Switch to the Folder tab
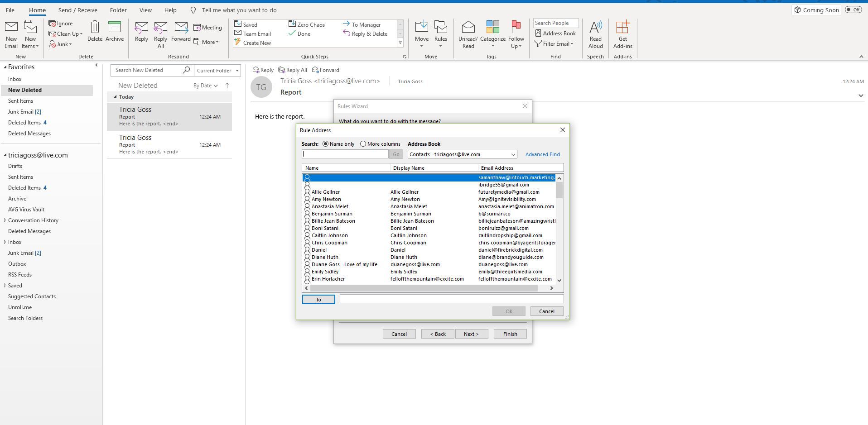The width and height of the screenshot is (868, 425). (118, 10)
